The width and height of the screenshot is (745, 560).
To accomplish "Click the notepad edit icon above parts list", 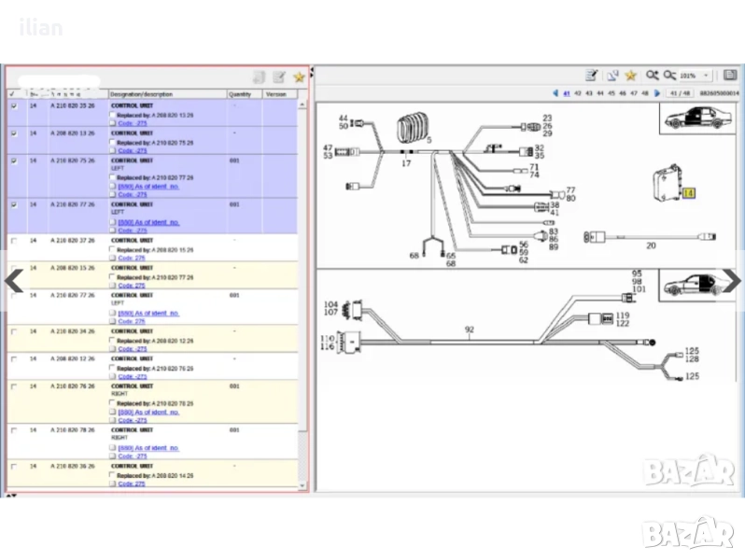I will (x=278, y=77).
